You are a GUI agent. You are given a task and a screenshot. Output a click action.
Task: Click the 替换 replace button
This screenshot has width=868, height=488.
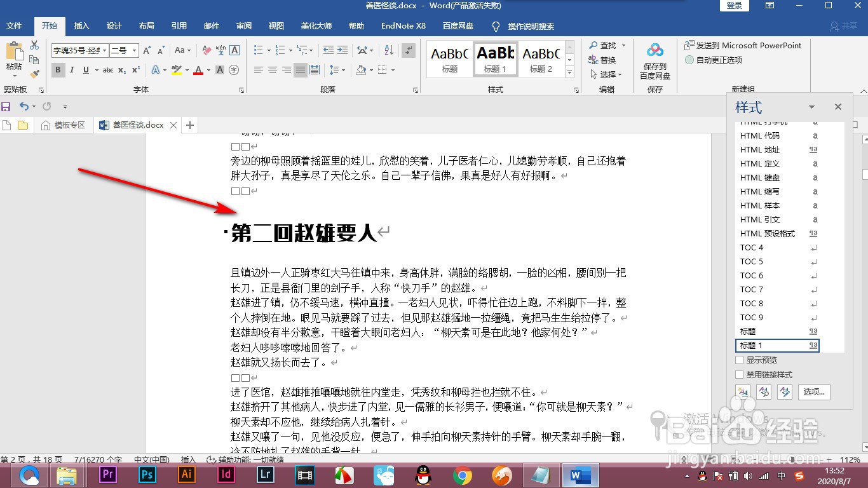[x=602, y=60]
